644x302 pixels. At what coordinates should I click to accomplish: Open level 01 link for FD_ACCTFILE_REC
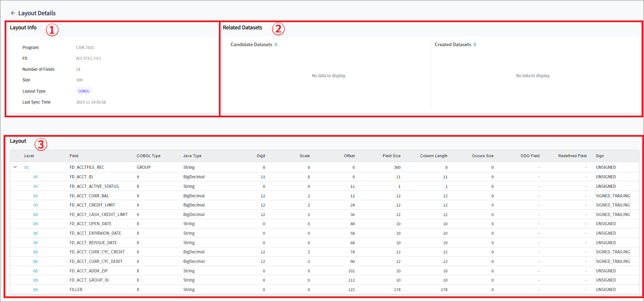[26, 167]
